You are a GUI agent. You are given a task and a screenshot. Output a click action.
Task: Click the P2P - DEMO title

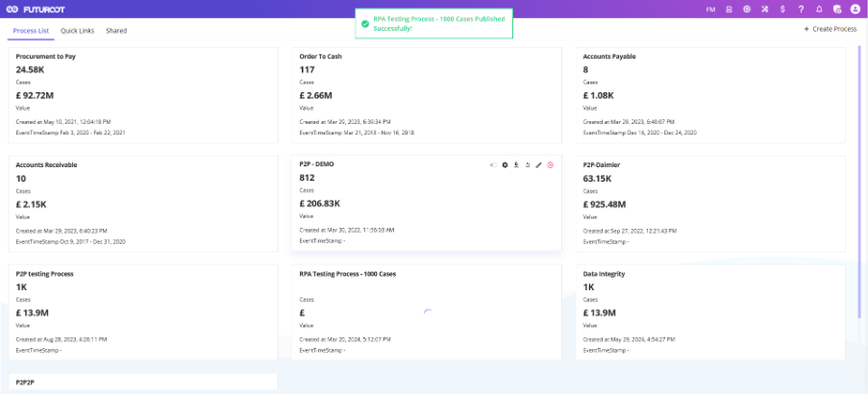click(x=316, y=164)
